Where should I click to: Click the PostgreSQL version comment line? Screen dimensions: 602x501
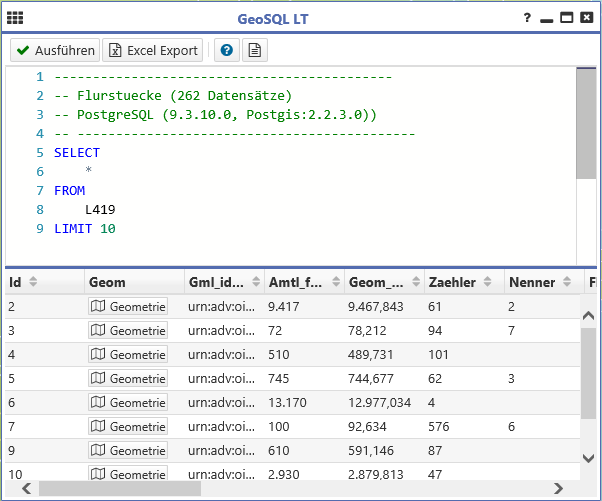click(215, 115)
